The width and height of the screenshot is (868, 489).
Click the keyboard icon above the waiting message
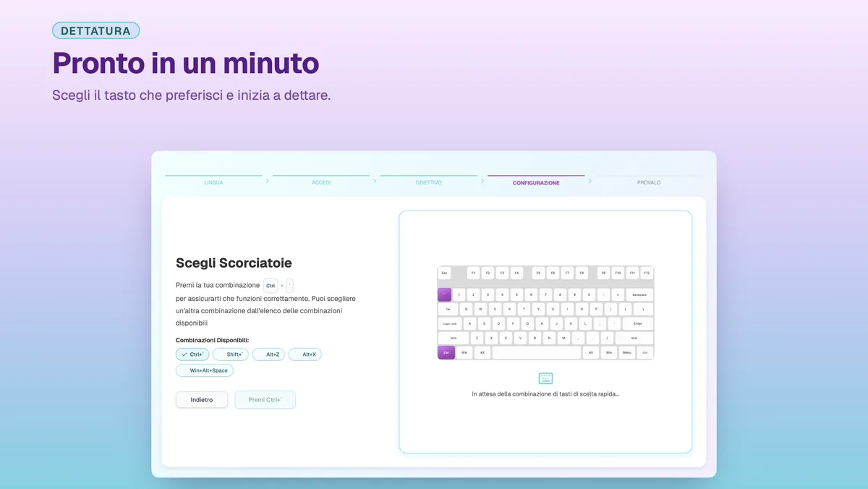[545, 378]
